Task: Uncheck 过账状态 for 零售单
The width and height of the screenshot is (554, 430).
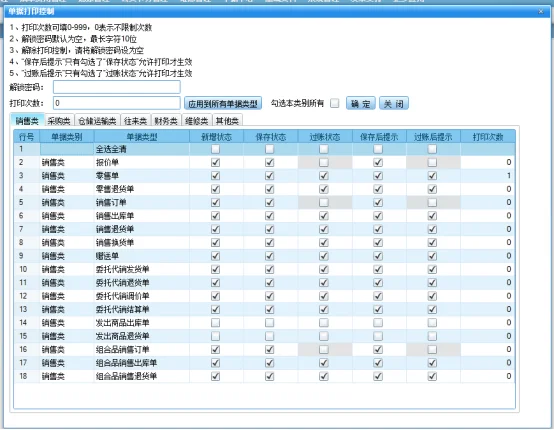Action: (324, 176)
